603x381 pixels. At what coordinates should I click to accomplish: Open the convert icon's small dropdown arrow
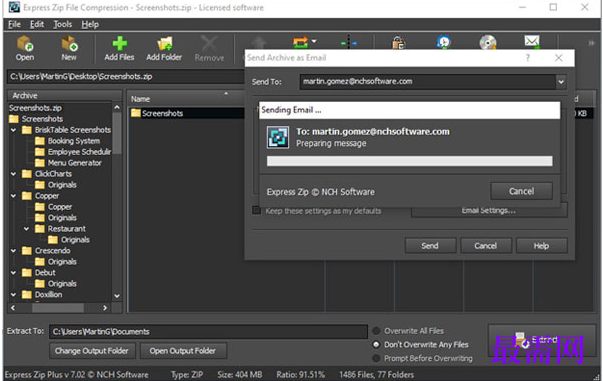click(314, 40)
